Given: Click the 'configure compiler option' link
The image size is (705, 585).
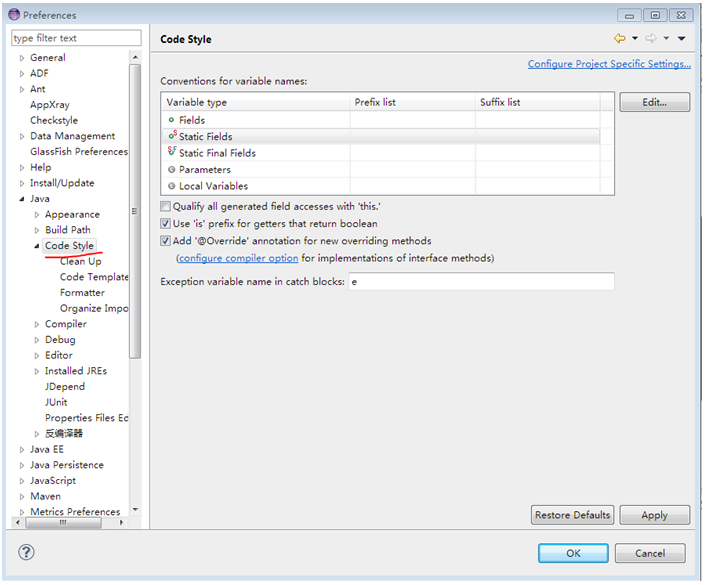Looking at the screenshot, I should pos(238,258).
